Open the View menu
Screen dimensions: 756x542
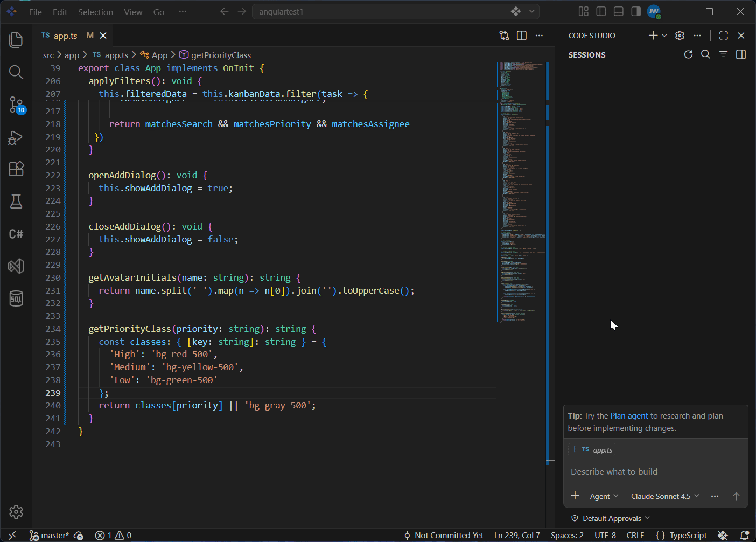[133, 12]
